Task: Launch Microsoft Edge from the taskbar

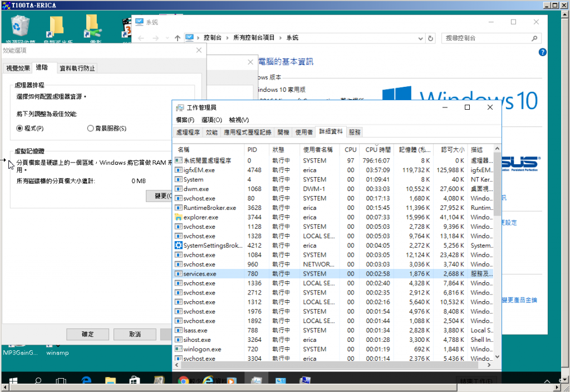Action: (x=86, y=380)
